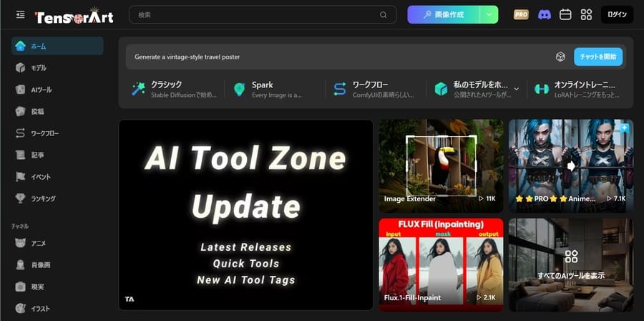Click the magnifier search icon
This screenshot has width=644, height=321.
click(x=383, y=15)
